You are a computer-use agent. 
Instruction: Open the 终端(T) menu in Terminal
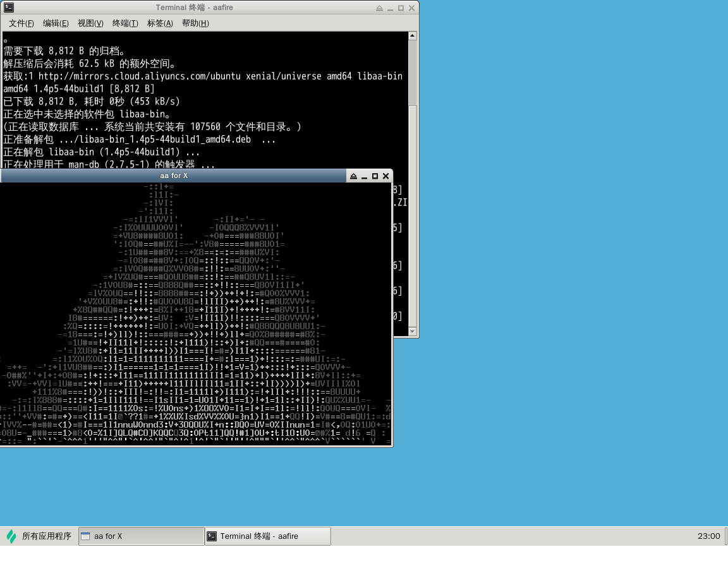[125, 23]
